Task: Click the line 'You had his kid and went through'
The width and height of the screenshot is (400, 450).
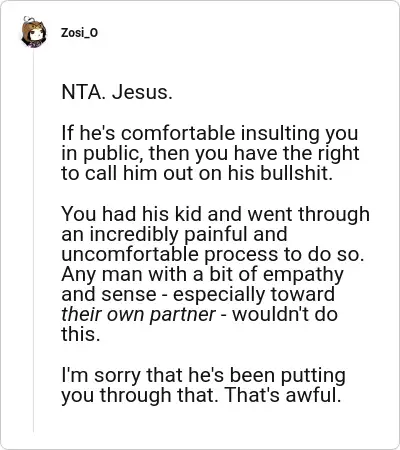Action: pos(215,214)
